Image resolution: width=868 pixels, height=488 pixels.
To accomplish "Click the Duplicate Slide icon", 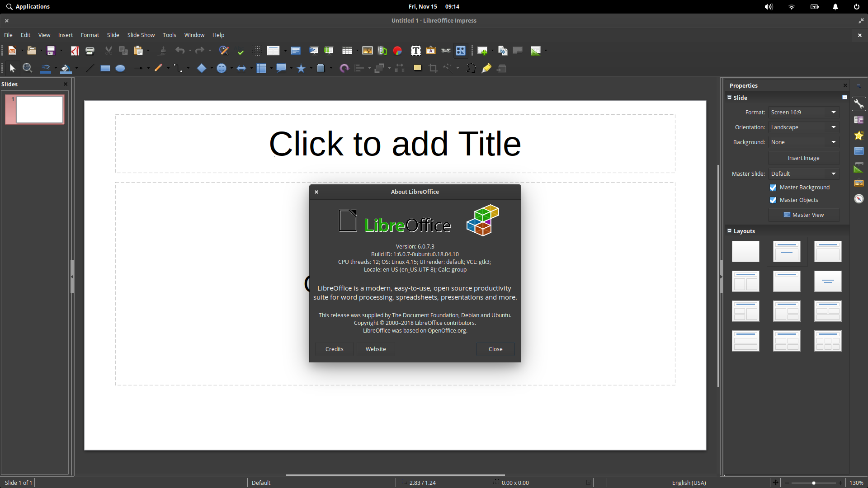I will pyautogui.click(x=503, y=51).
